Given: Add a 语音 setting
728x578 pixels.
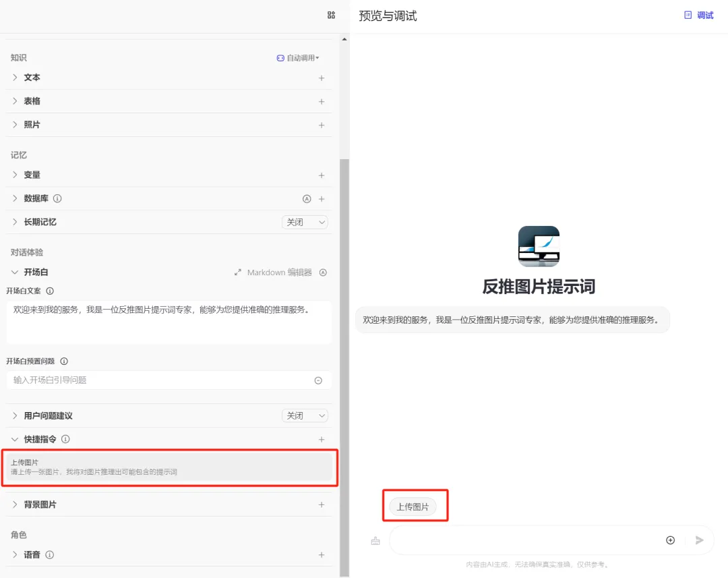Looking at the screenshot, I should 322,555.
